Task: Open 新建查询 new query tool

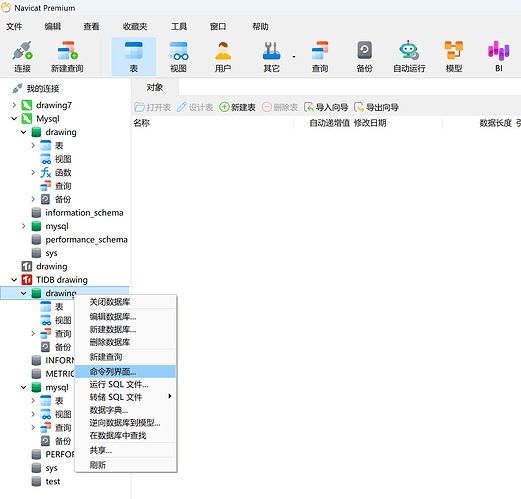Action: (x=67, y=56)
